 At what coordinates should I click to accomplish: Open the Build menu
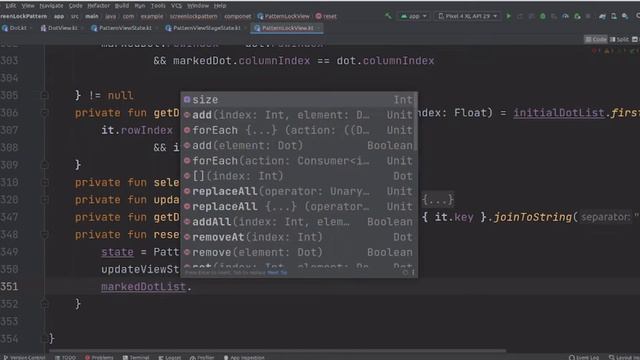point(122,6)
